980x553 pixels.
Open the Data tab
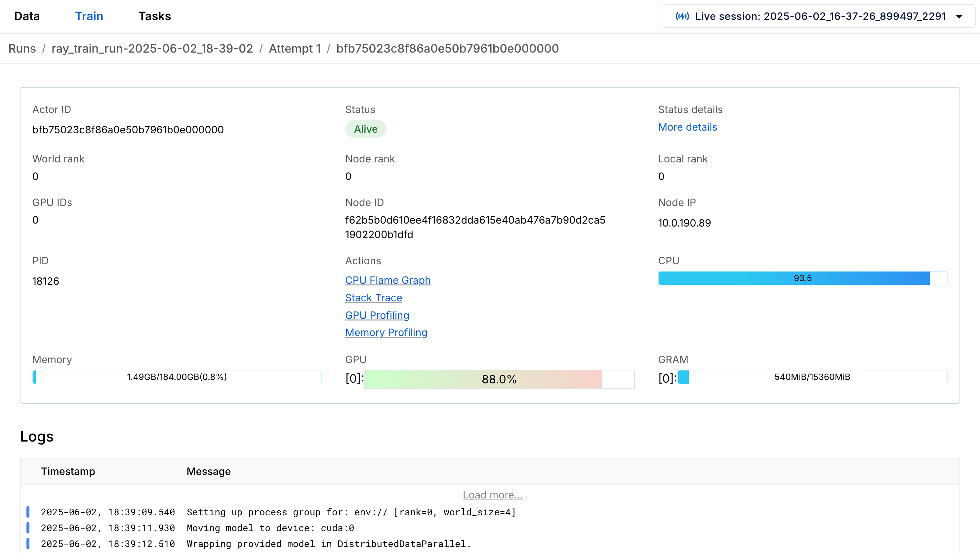(27, 16)
